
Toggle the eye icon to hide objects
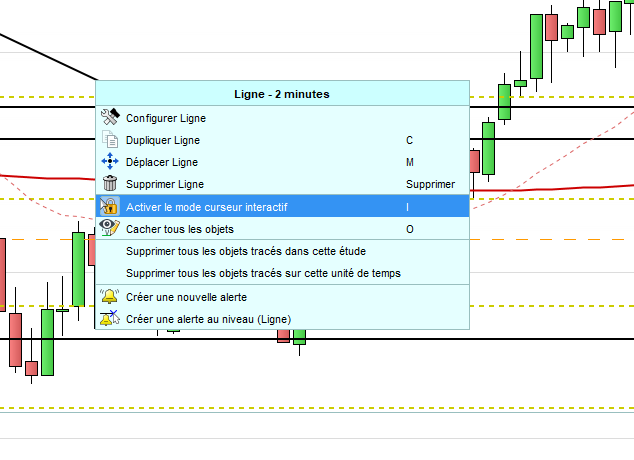110,228
